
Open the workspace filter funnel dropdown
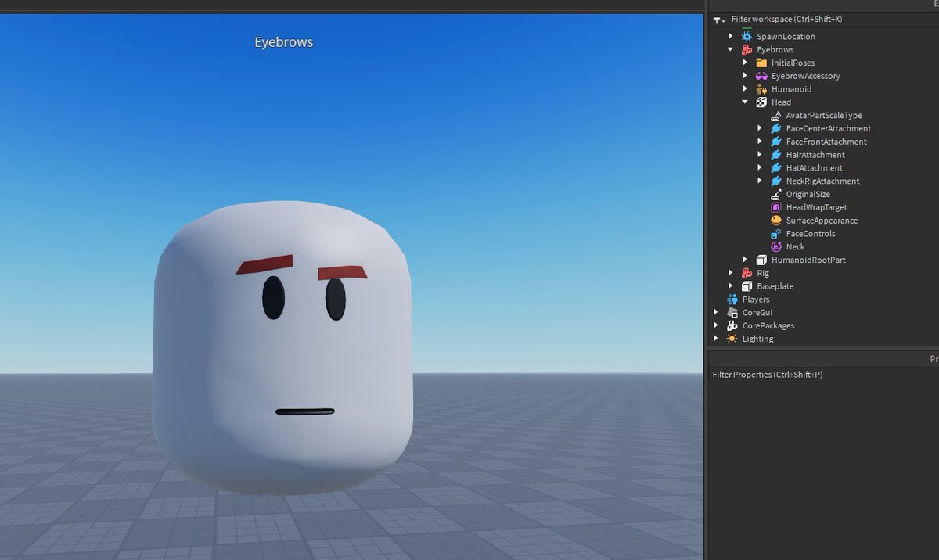pyautogui.click(x=718, y=20)
